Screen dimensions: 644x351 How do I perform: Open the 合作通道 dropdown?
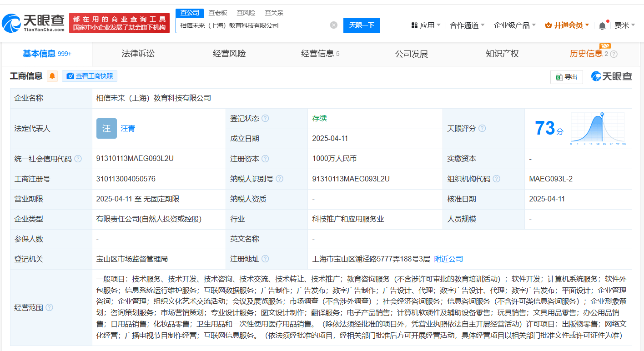click(x=467, y=25)
